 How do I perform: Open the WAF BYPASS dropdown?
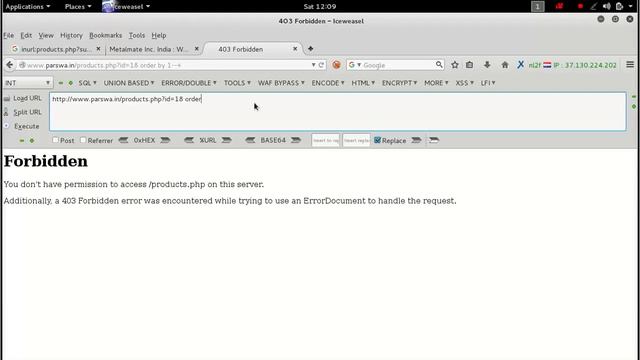(281, 83)
